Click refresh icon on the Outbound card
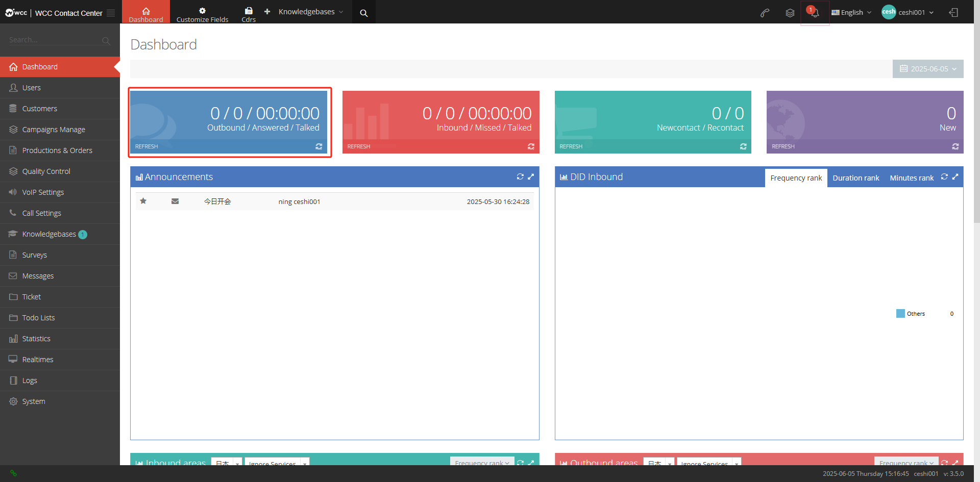Image resolution: width=980 pixels, height=482 pixels. coord(319,146)
